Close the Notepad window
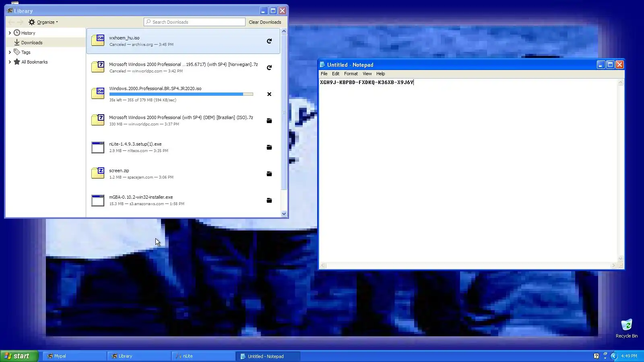Viewport: 644px width, 362px height. (x=619, y=65)
